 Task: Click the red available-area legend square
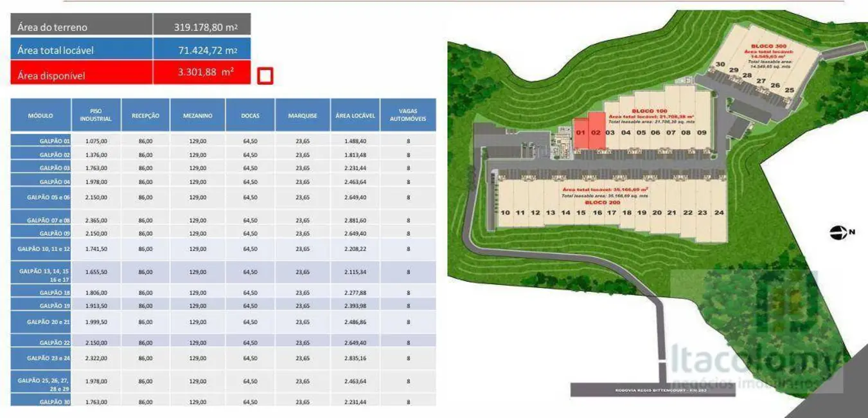[x=265, y=76]
